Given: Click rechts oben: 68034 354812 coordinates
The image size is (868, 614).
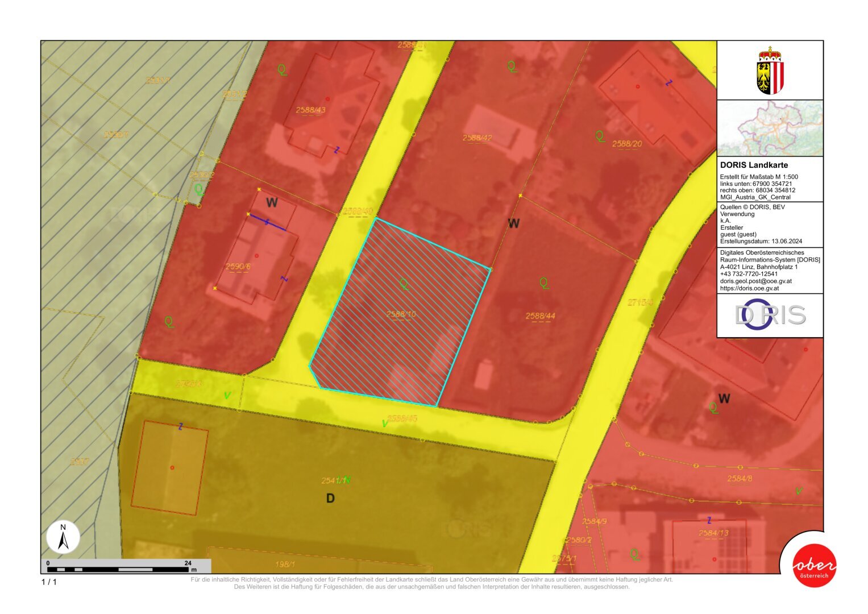Looking at the screenshot, I should 758,190.
